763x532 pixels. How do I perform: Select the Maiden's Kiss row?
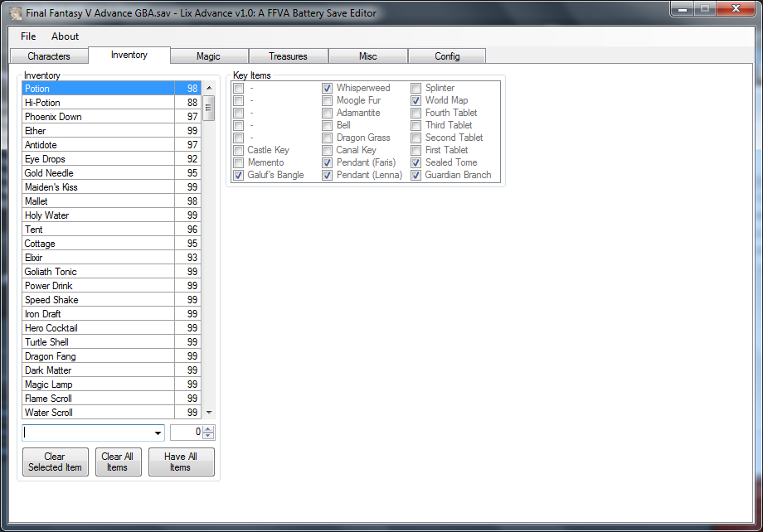pos(111,187)
